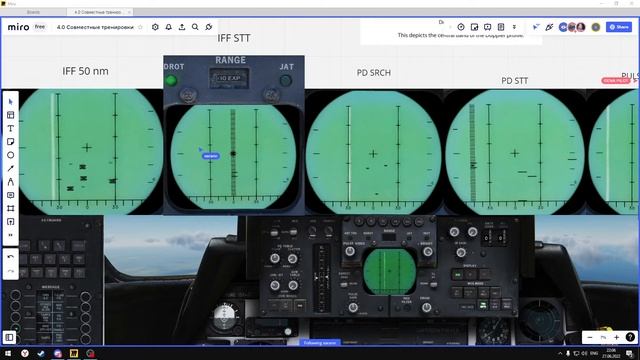
Task: Open Yandex browser from taskbar
Action: click(25, 353)
